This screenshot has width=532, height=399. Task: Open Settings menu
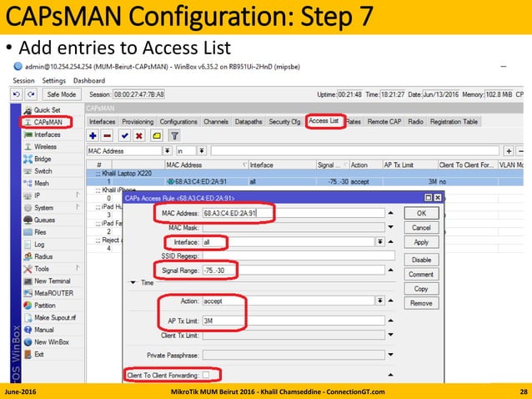(53, 80)
